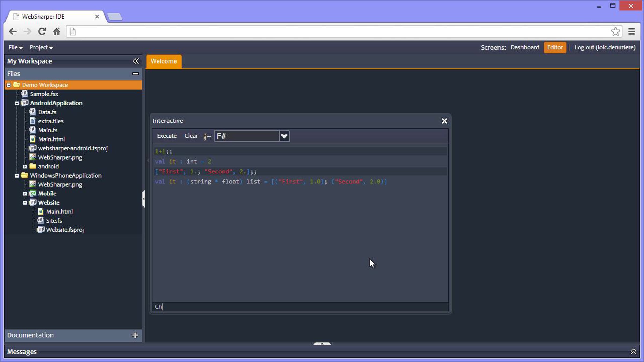Open websharper-android.fsproj
Viewport: 644px width, 362px height.
tap(73, 148)
